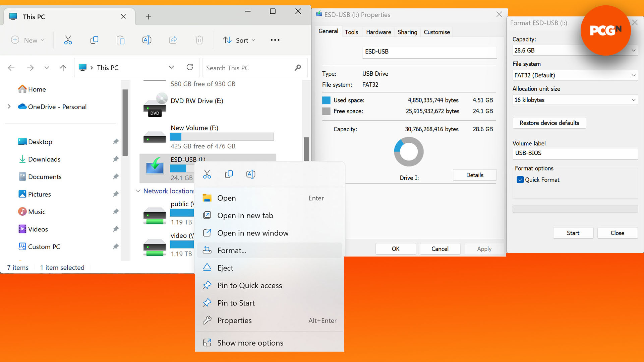Click the Up one level arrow
This screenshot has width=644, height=362.
[x=63, y=68]
